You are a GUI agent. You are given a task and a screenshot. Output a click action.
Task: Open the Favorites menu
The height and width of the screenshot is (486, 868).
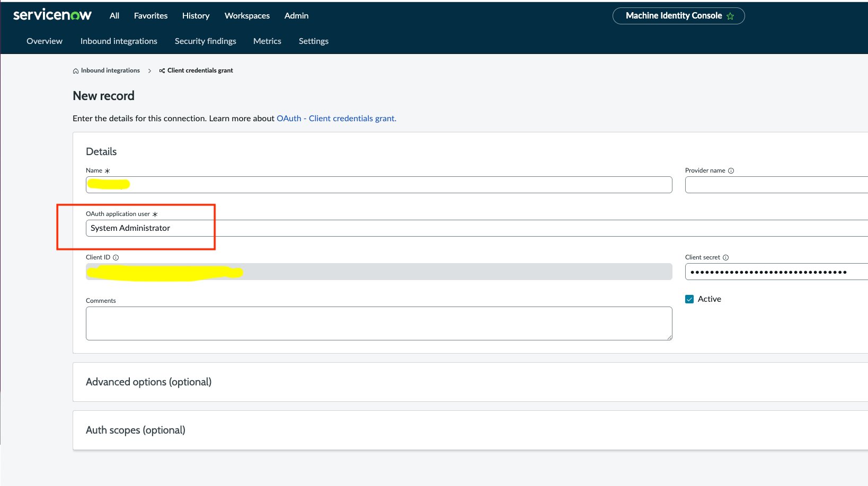pos(150,15)
